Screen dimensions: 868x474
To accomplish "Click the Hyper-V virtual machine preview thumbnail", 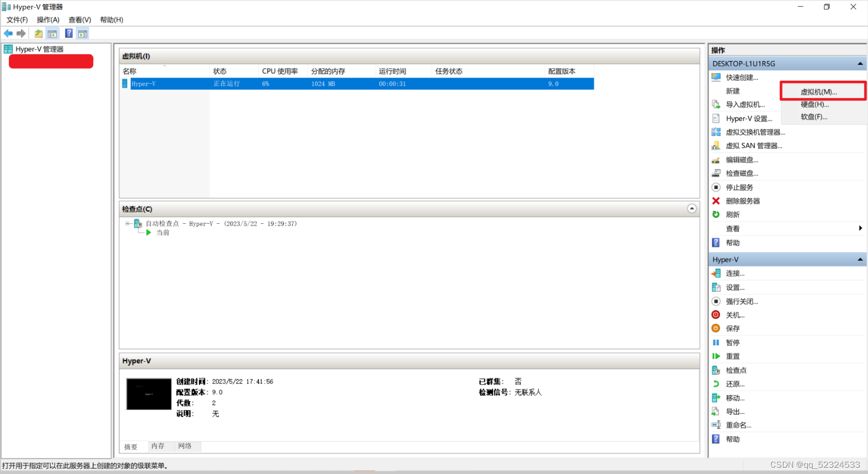I will 149,394.
